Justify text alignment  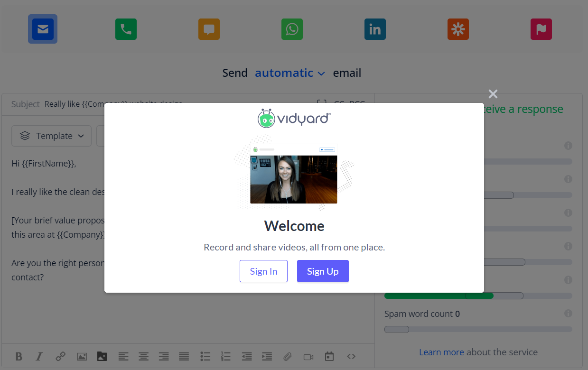click(x=184, y=356)
